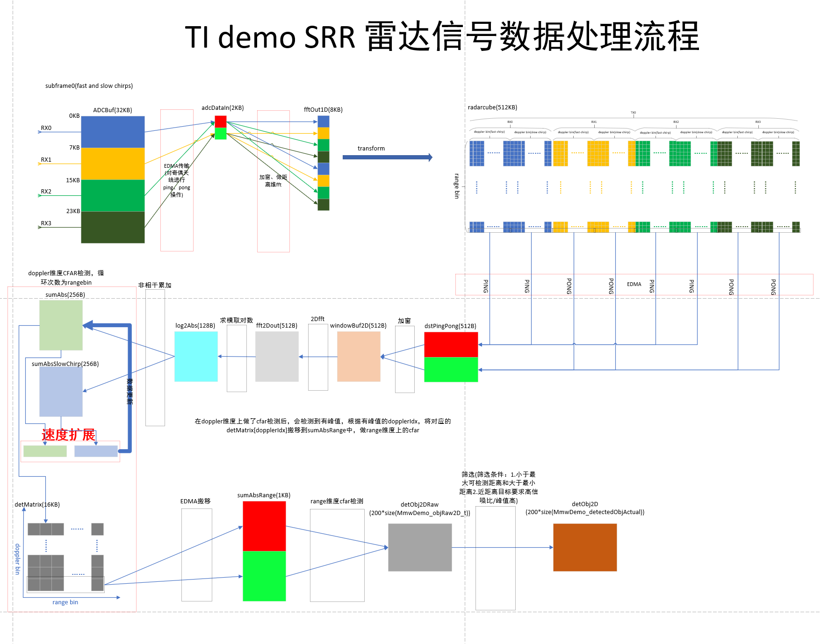Select the detObj2D orange output block
The image size is (821, 644).
[584, 547]
